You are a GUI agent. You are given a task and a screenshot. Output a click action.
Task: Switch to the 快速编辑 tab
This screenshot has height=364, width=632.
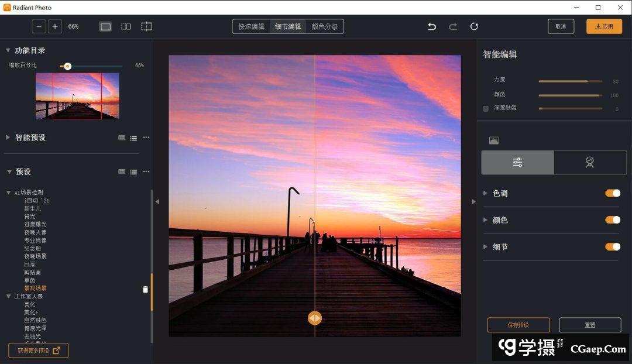252,26
